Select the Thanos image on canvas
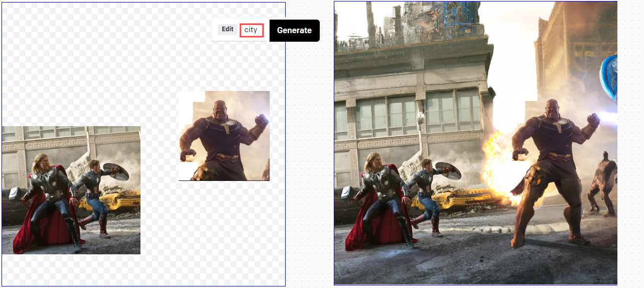Image resolution: width=644 pixels, height=288 pixels. click(224, 136)
